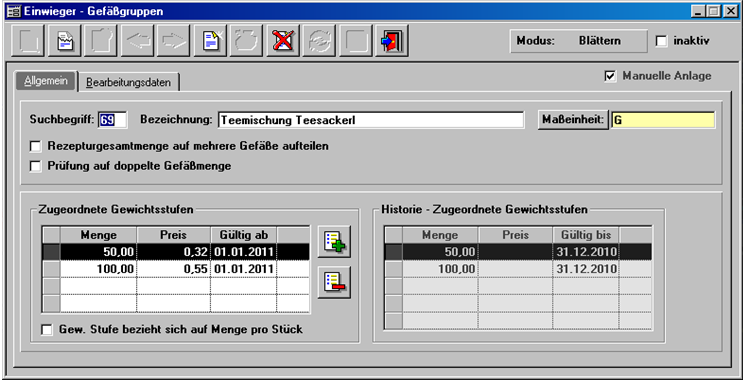The width and height of the screenshot is (743, 380).
Task: Exit the dialog via the door icon
Action: (391, 41)
